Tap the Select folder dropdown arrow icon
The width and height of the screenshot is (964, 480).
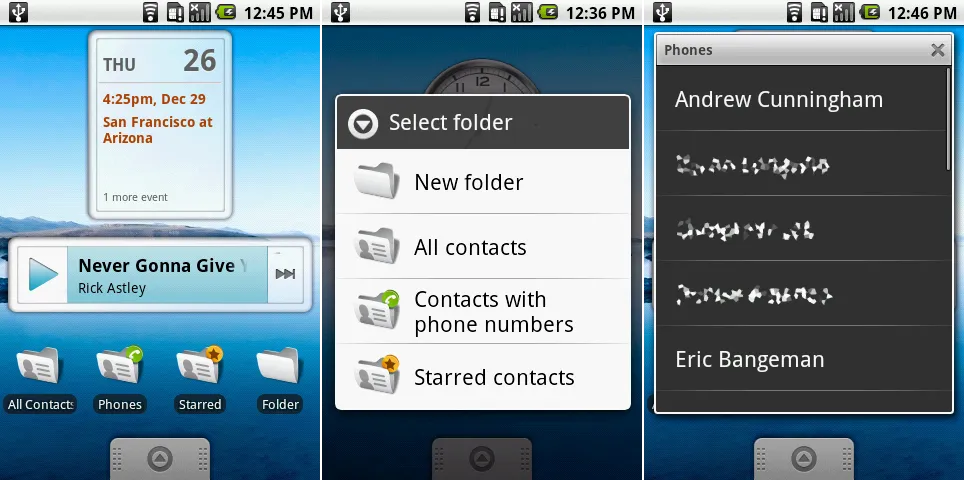(x=363, y=123)
